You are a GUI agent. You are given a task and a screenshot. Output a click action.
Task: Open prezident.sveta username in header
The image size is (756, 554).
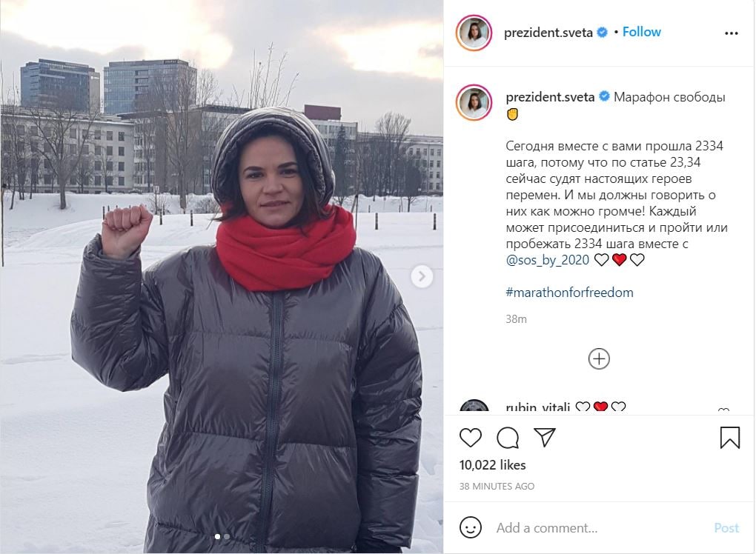pyautogui.click(x=548, y=33)
